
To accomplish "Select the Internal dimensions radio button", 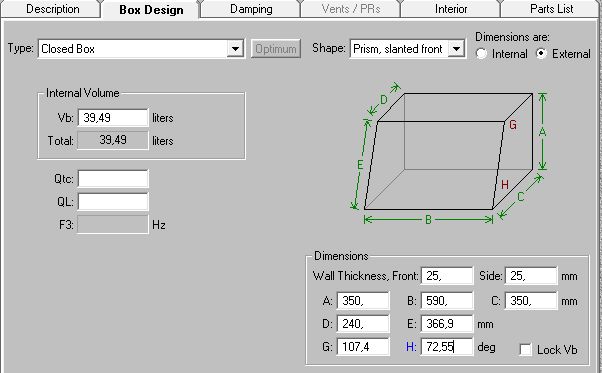I will [481, 54].
